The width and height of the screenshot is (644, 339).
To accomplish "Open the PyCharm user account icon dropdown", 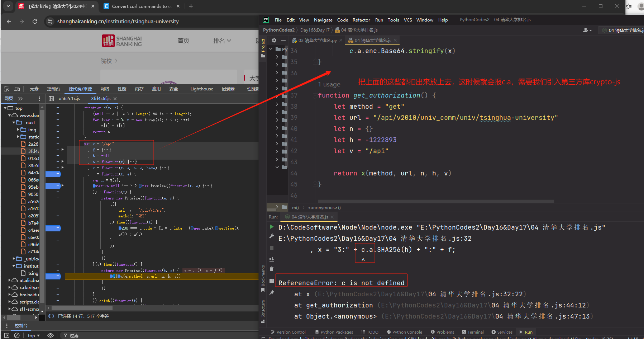I will (x=587, y=30).
